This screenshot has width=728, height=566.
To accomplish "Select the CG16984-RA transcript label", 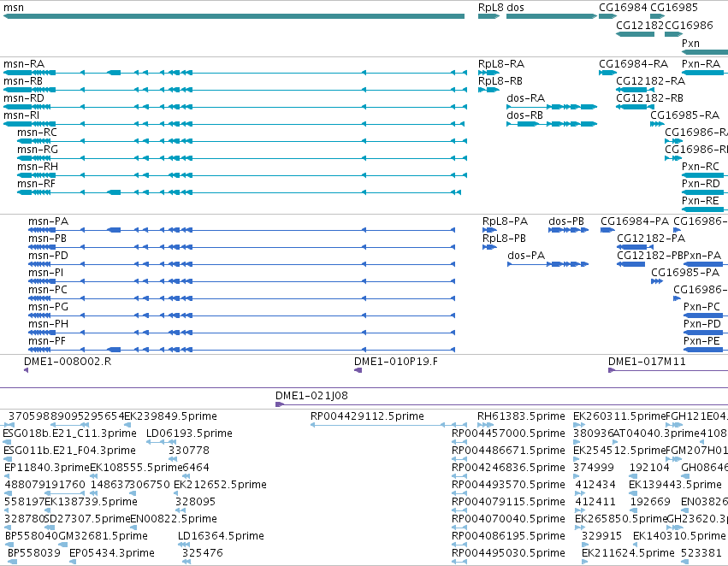I will click(634, 64).
